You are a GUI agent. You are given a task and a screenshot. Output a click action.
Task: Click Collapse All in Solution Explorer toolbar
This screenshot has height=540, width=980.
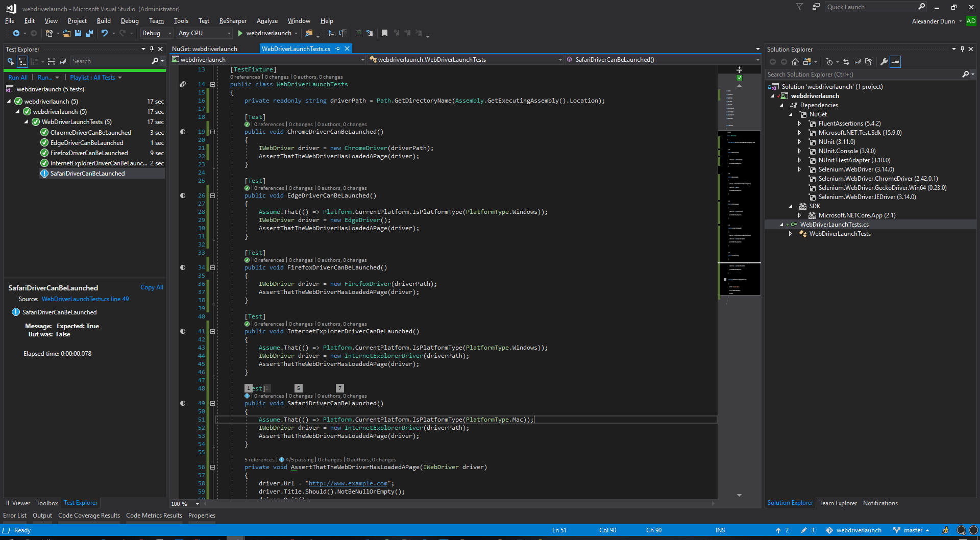click(857, 62)
